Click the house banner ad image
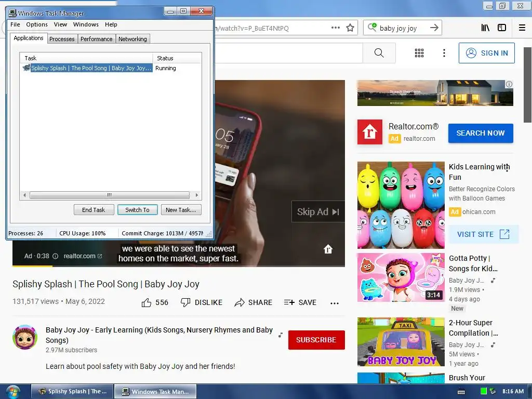This screenshot has height=399, width=532. tap(435, 93)
